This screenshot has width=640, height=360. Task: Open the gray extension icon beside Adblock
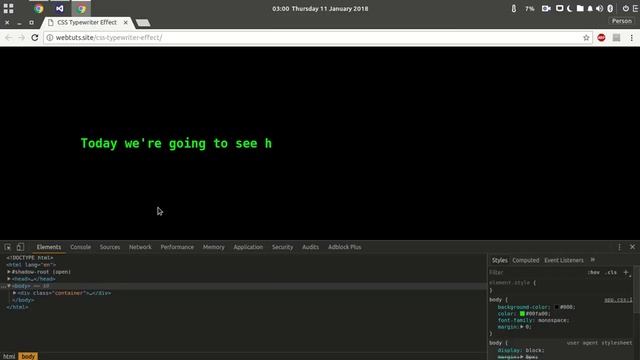pos(616,38)
